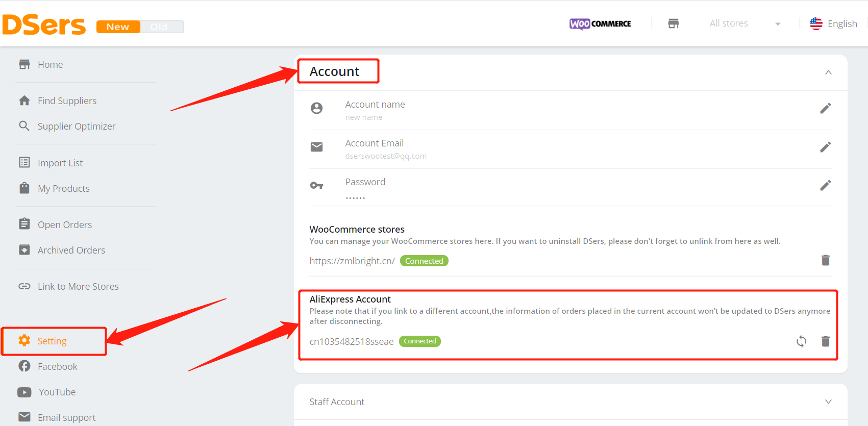This screenshot has width=868, height=426.
Task: Go to My Products
Action: point(64,188)
